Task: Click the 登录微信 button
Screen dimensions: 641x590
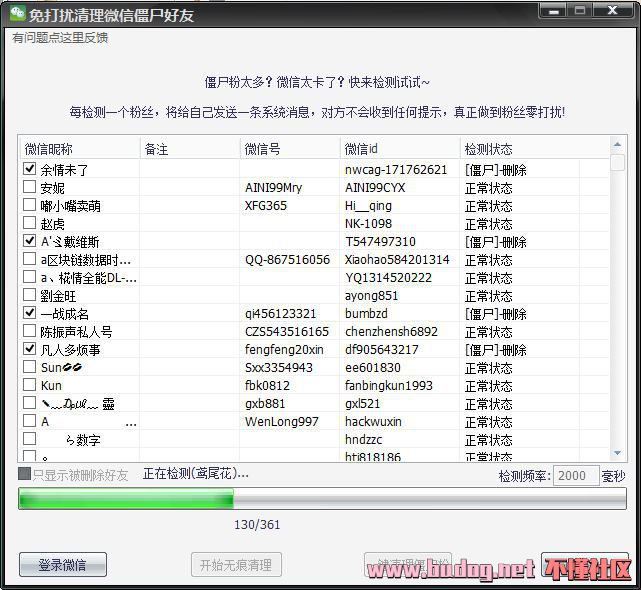Action: coord(63,565)
